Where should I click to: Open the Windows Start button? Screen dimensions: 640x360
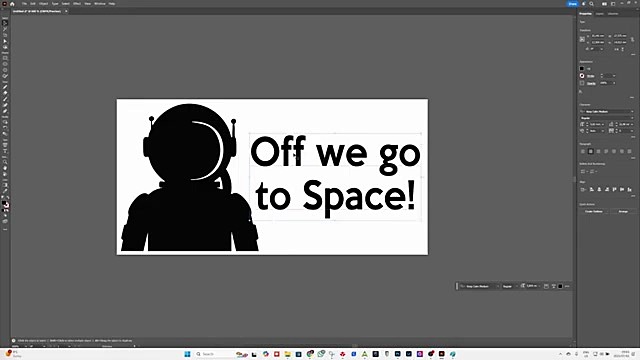[187, 354]
